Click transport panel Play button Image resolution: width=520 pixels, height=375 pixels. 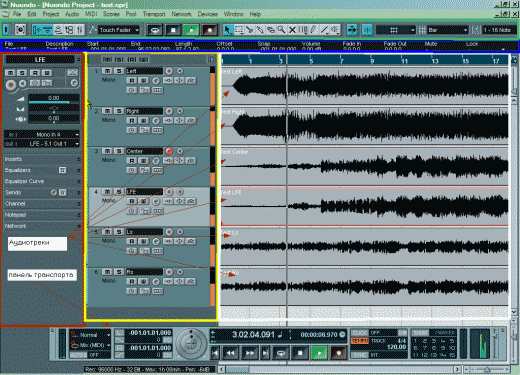319,353
